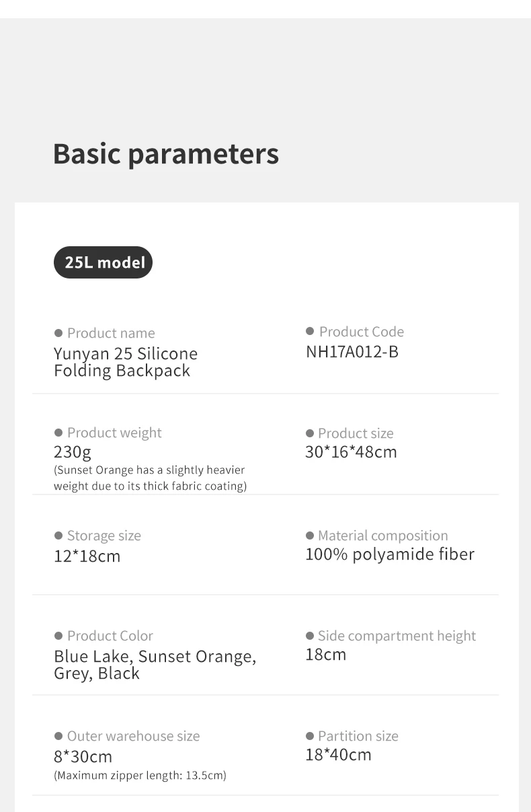The height and width of the screenshot is (812, 531).
Task: Click the bullet dot beside Product Color
Action: coord(58,636)
